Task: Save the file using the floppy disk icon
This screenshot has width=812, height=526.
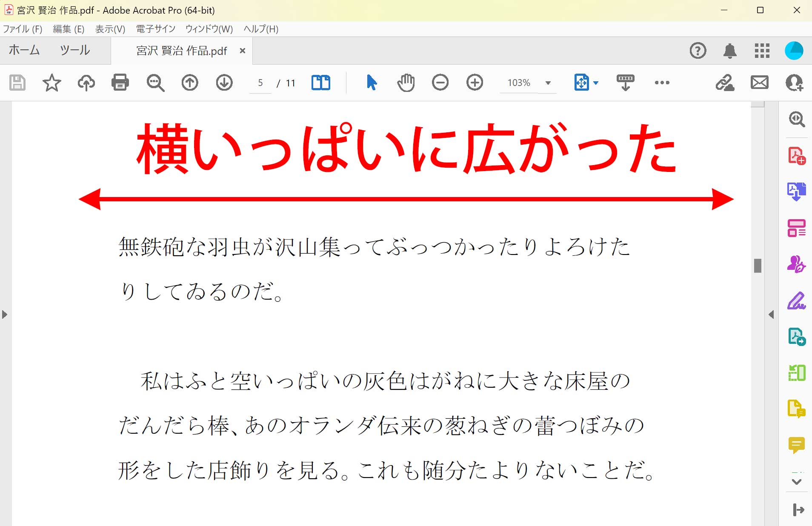Action: [17, 83]
